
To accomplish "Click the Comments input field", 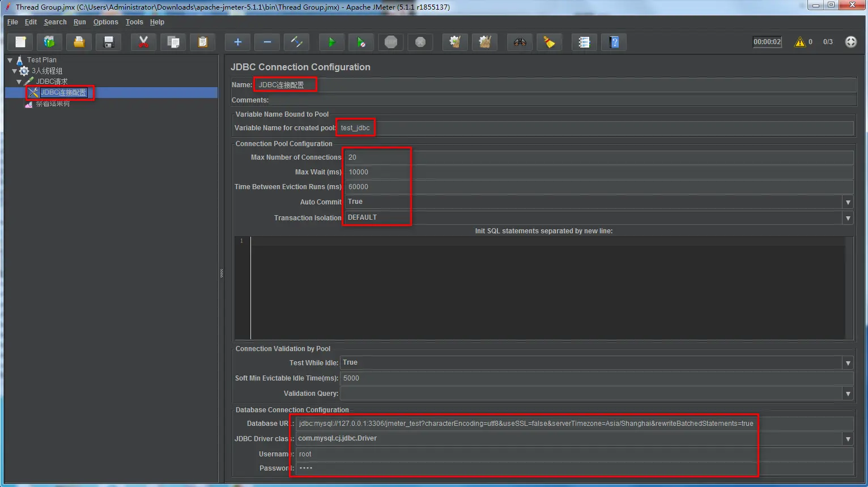I will point(563,100).
